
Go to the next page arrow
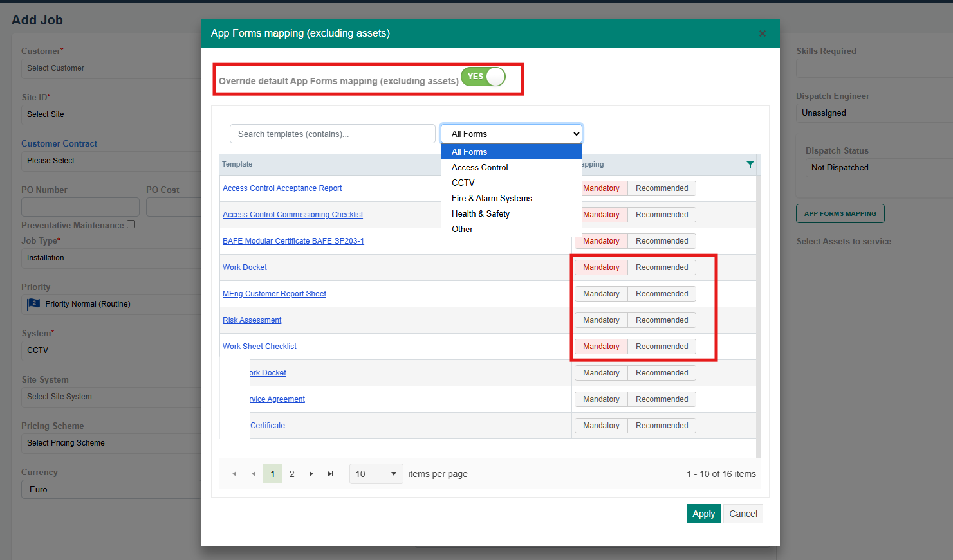pos(311,474)
